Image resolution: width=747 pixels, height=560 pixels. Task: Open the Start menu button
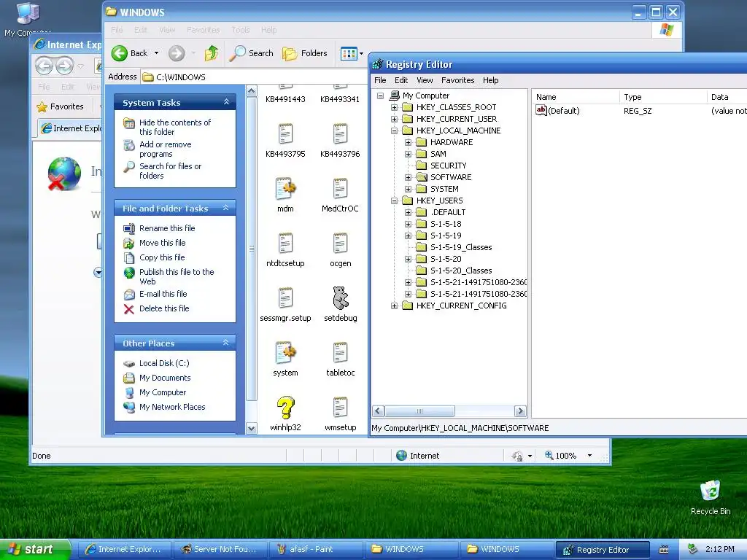[35, 550]
